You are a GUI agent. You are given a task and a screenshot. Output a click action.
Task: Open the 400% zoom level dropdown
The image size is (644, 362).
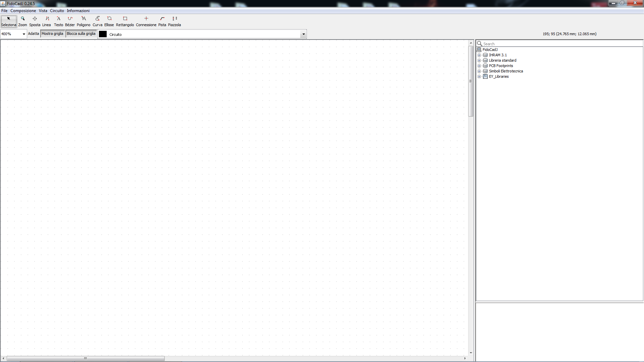24,34
